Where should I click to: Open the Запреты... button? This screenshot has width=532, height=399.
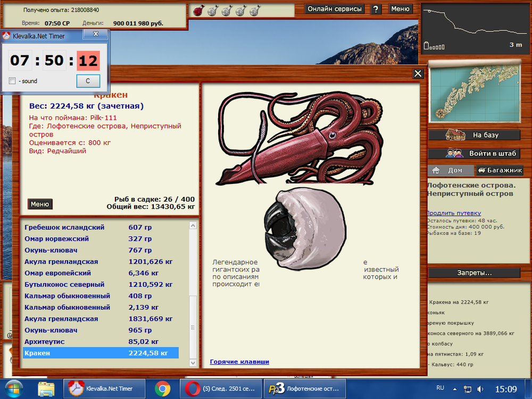pyautogui.click(x=474, y=273)
